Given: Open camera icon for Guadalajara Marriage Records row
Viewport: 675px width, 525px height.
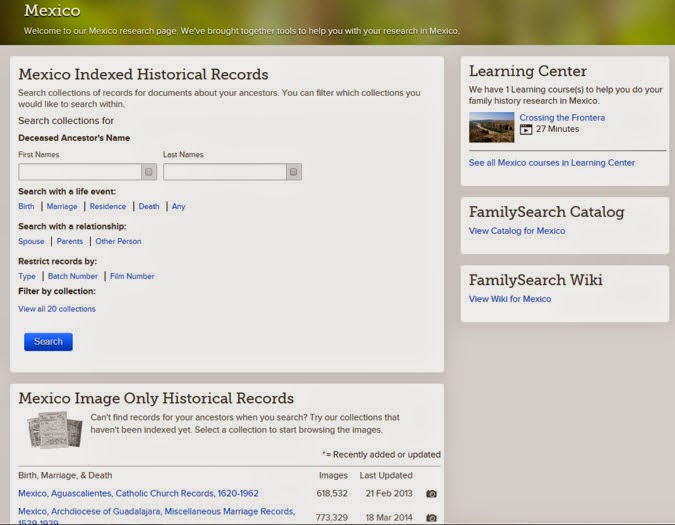Looking at the screenshot, I should pyautogui.click(x=431, y=518).
